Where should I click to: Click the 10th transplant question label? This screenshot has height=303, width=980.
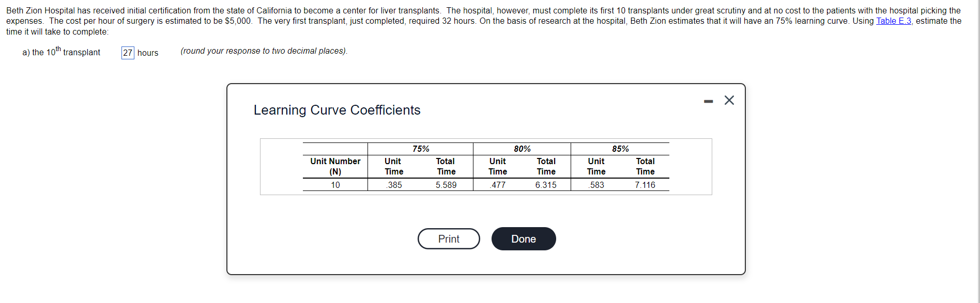[x=62, y=52]
